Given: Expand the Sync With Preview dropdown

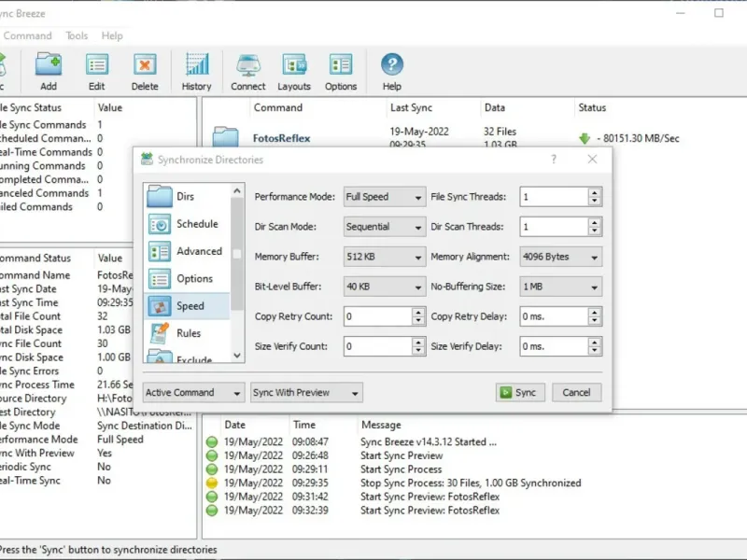Looking at the screenshot, I should tap(305, 393).
